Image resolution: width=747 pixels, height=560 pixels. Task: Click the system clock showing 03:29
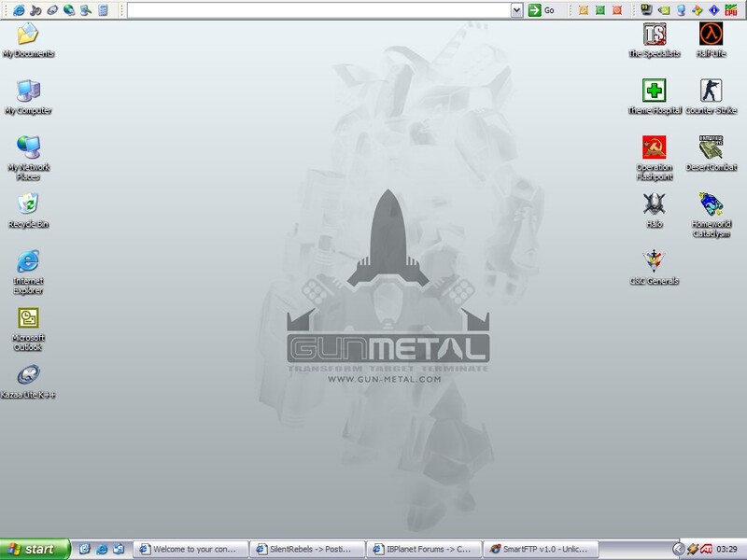click(726, 549)
